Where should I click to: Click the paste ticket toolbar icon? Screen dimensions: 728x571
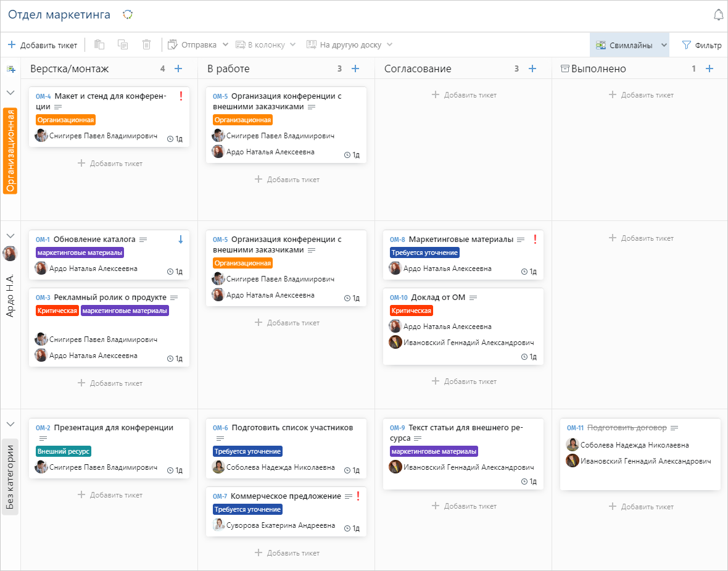pos(99,44)
